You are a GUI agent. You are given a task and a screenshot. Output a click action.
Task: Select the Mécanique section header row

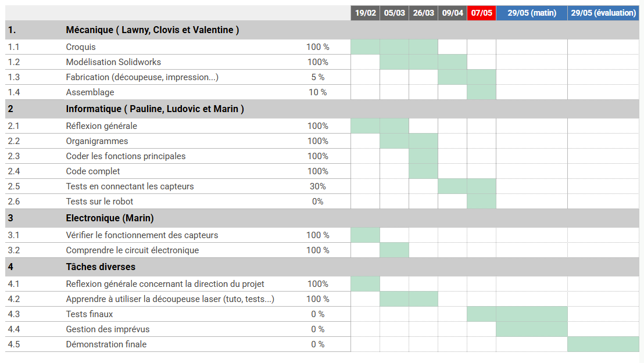pos(152,30)
